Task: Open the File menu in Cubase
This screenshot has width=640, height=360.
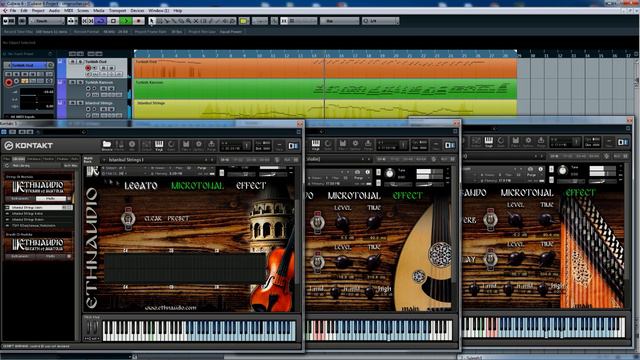Action: click(13, 10)
